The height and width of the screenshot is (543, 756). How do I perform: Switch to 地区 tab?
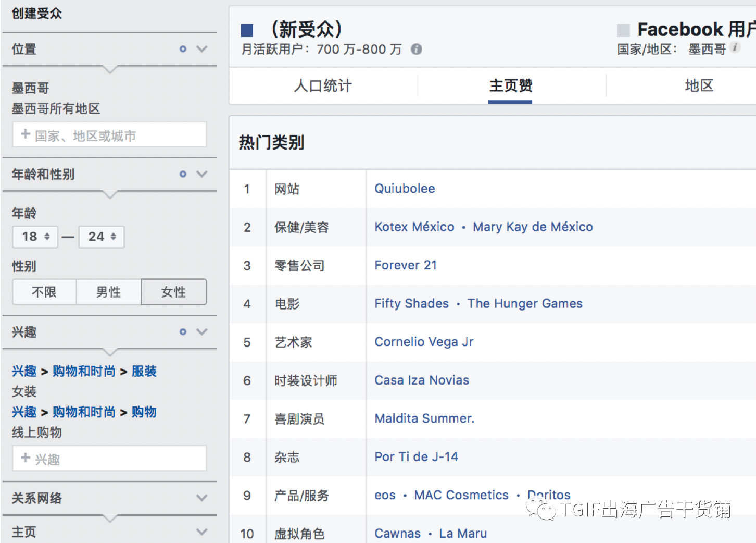(x=699, y=85)
